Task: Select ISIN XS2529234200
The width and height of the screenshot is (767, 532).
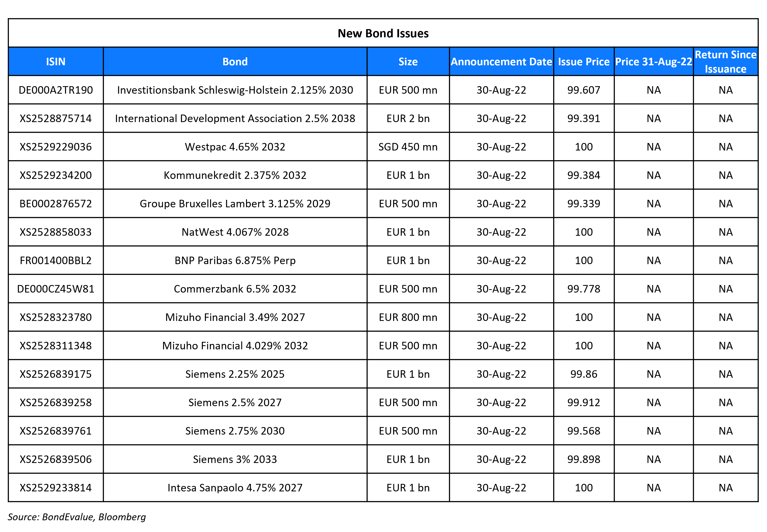Action: tap(56, 175)
